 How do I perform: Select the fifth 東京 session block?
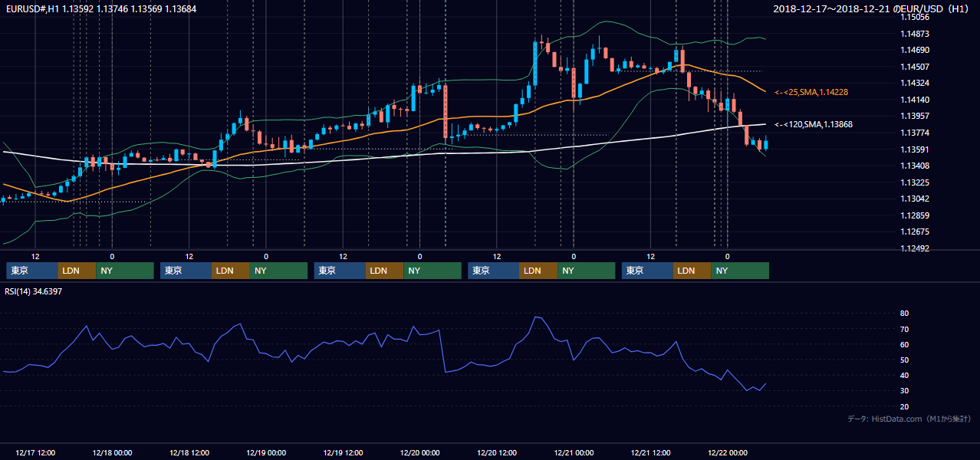coord(647,271)
